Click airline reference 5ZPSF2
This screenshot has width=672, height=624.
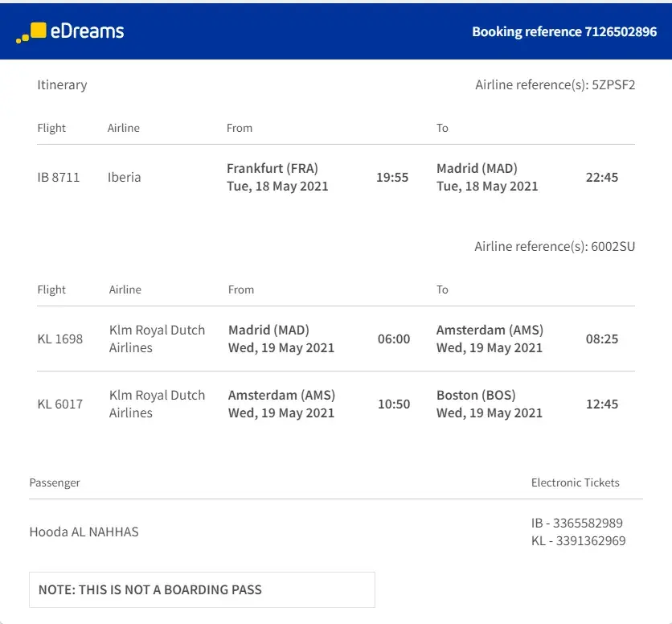tap(613, 84)
